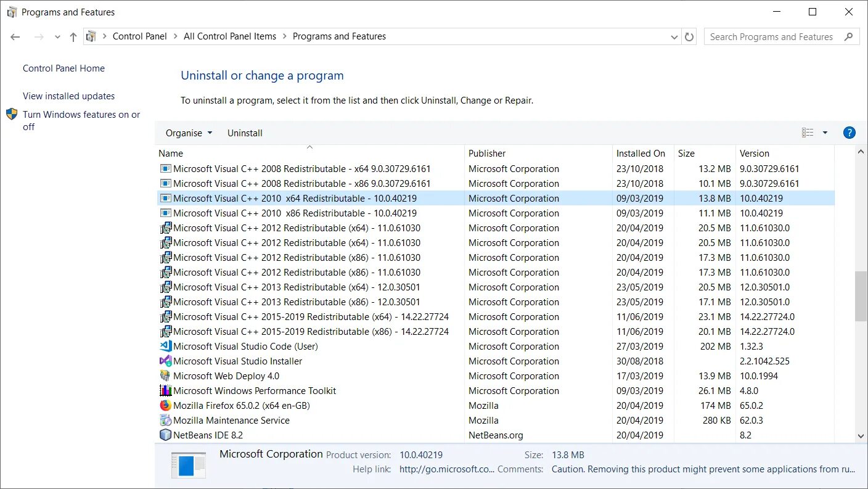868x489 pixels.
Task: Click the shield icon beside Windows features
Action: [x=12, y=114]
